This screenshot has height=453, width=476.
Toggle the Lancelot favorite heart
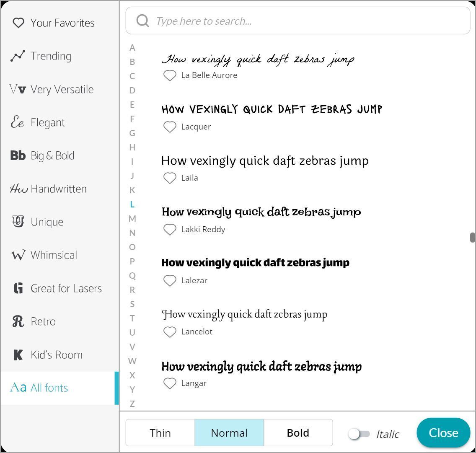[x=170, y=331]
